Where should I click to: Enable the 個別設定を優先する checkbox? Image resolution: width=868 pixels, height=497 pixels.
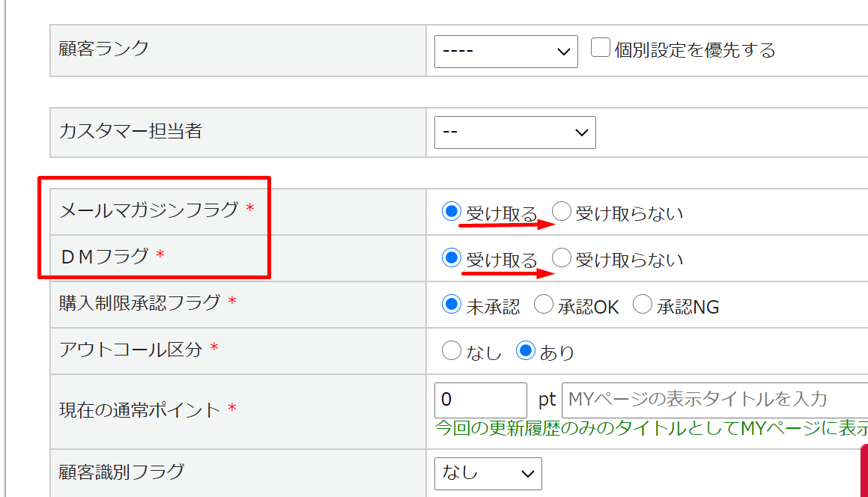pos(600,49)
